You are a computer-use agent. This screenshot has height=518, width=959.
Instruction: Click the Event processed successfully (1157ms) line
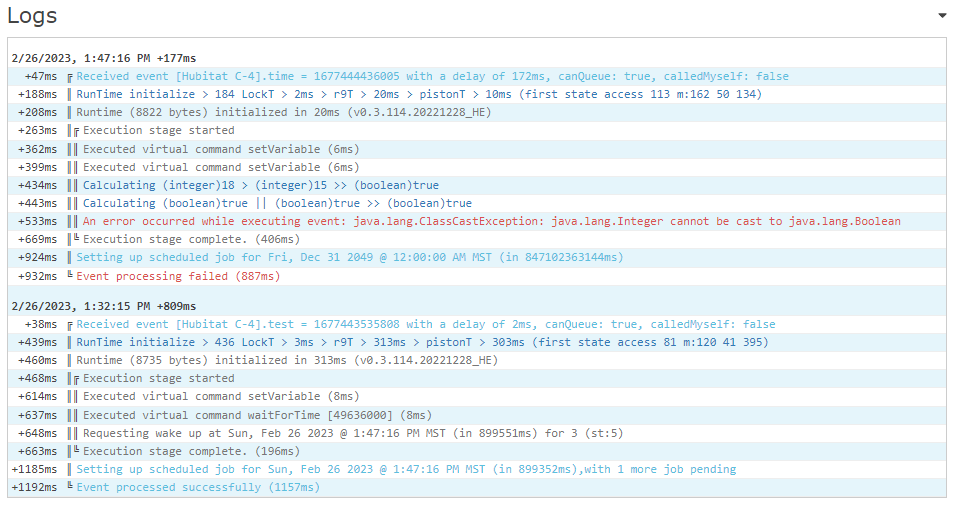point(198,487)
